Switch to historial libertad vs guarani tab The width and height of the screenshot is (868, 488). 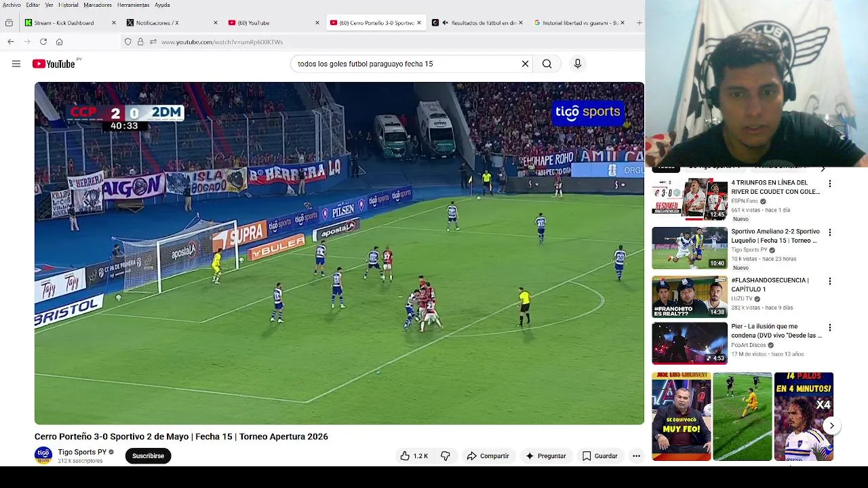coord(580,23)
